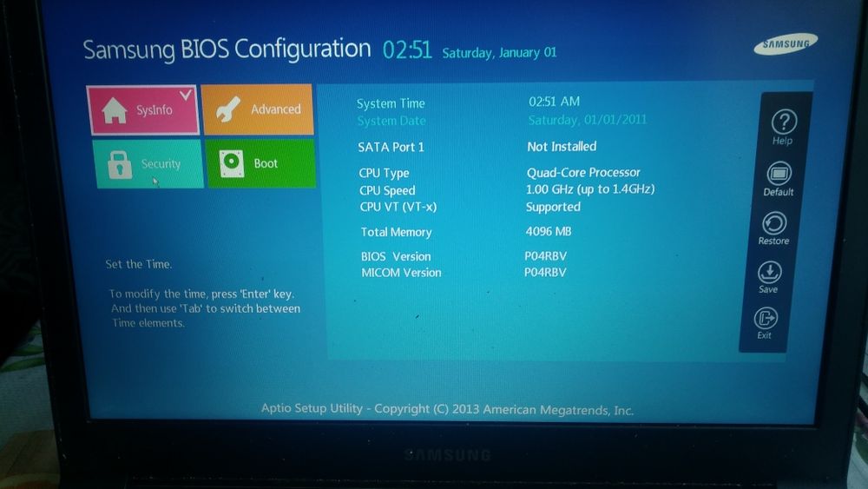
Task: Click the System Date label
Action: coord(391,121)
